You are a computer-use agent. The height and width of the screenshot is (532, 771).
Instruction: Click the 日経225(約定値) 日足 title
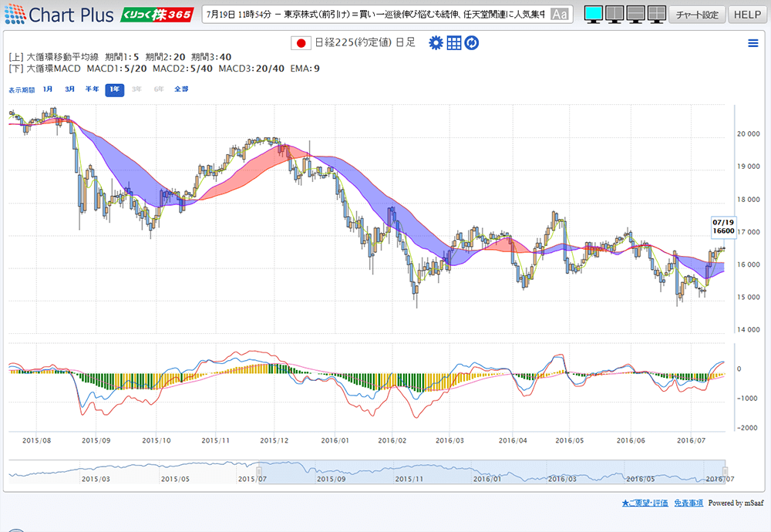coord(365,42)
